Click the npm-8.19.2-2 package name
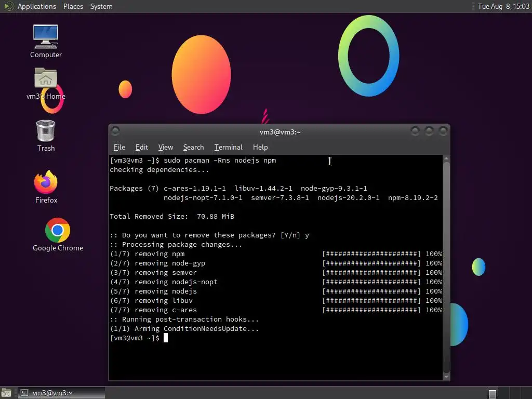 pyautogui.click(x=413, y=198)
